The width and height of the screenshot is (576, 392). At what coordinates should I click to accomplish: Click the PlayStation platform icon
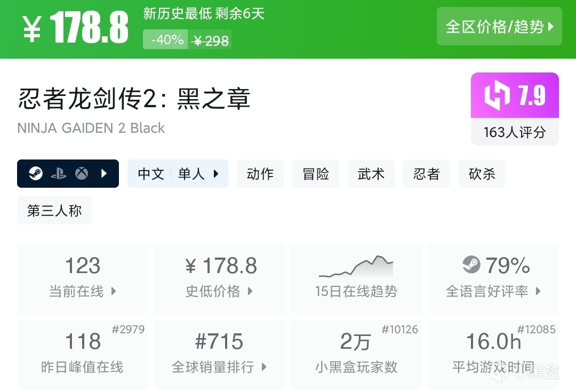click(x=59, y=173)
